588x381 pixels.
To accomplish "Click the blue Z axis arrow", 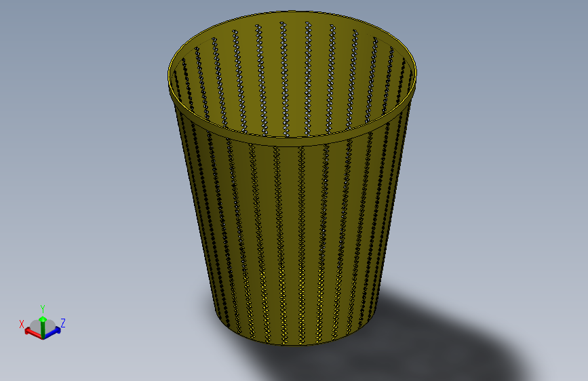I will [52, 333].
